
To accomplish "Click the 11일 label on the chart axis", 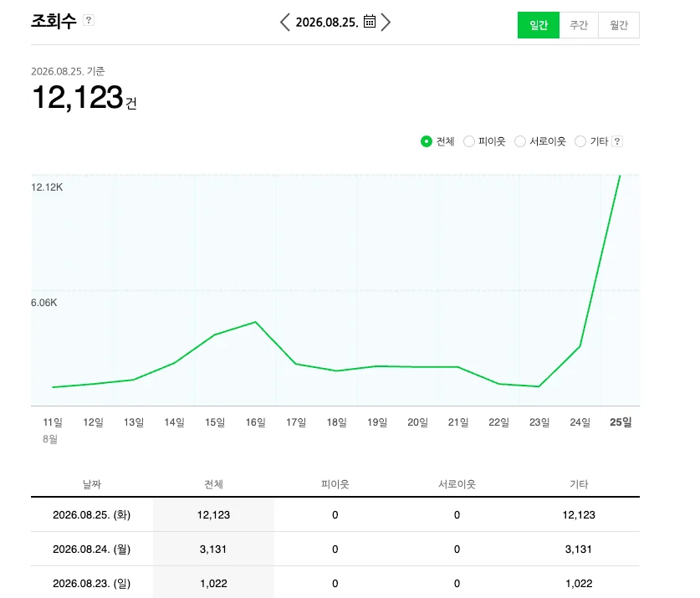I will tap(53, 422).
